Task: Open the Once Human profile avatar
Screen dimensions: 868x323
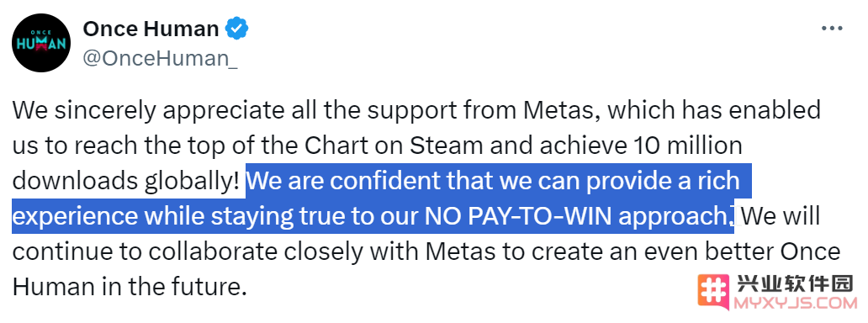Action: pyautogui.click(x=41, y=43)
